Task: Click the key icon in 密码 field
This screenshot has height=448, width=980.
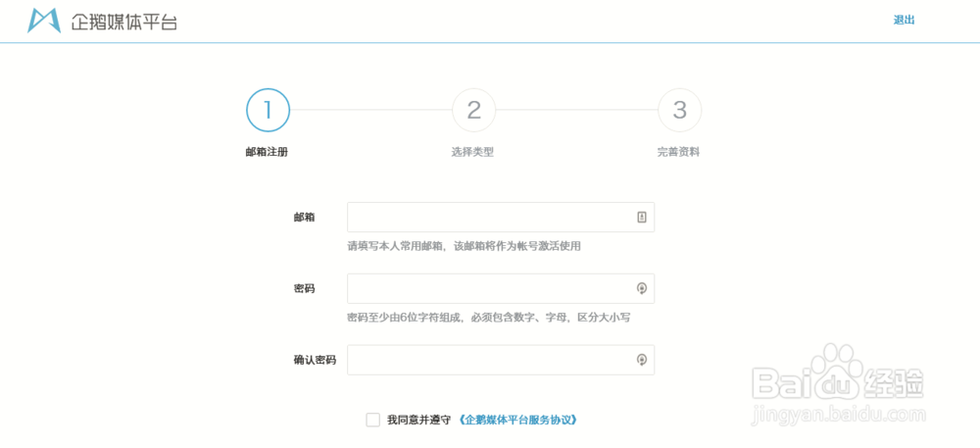Action: (642, 288)
